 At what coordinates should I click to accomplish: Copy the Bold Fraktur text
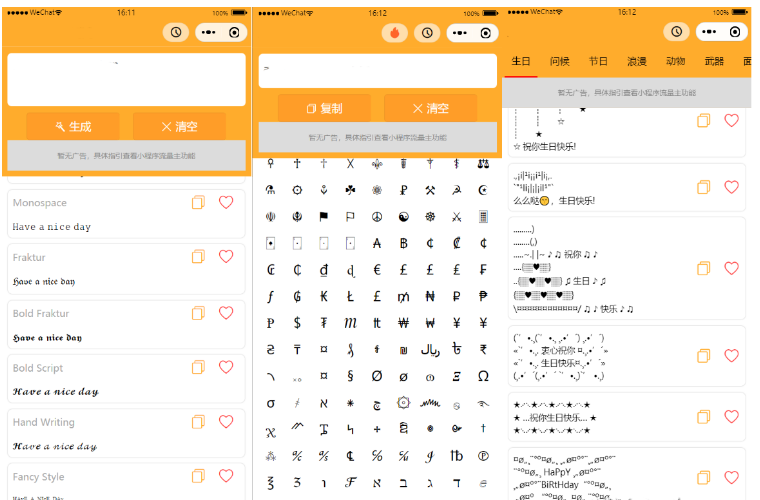(x=198, y=313)
